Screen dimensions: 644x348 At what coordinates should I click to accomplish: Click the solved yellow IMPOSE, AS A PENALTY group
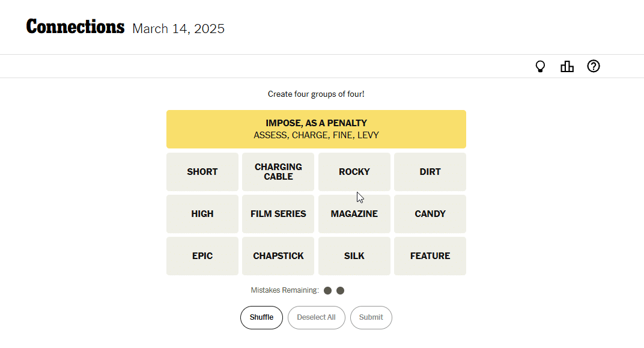[x=316, y=129]
